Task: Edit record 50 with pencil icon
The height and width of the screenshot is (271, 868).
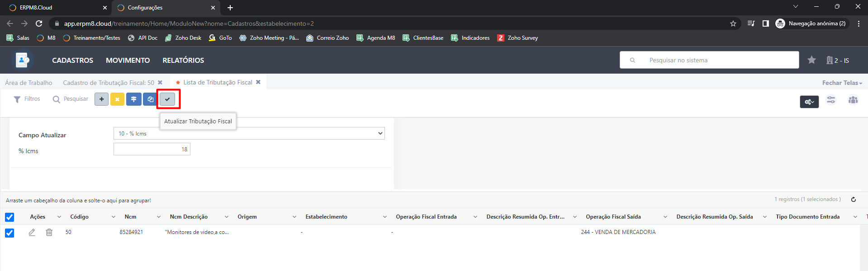Action: [x=32, y=232]
